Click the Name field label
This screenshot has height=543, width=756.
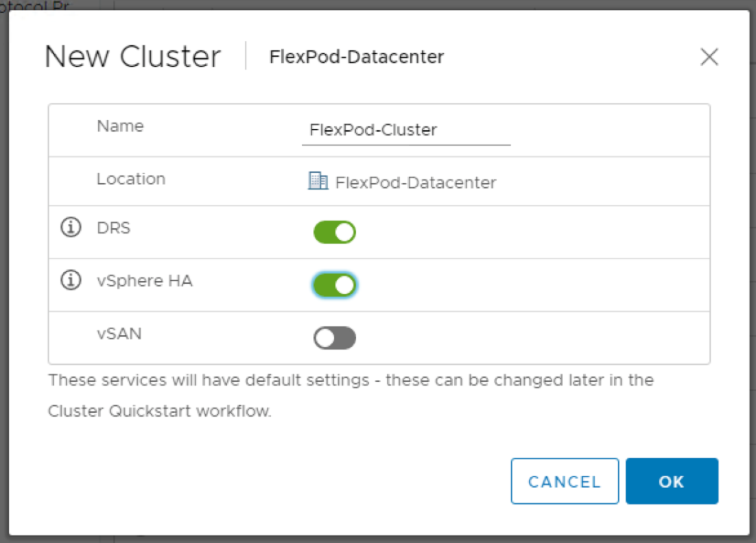[x=120, y=126]
